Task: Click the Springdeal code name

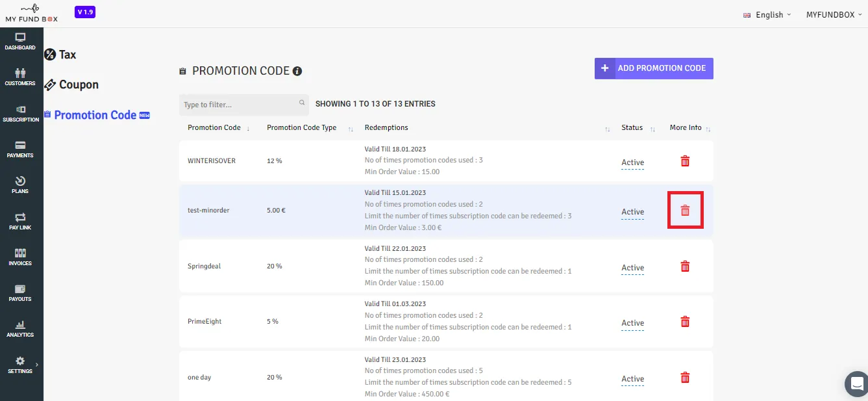Action: click(204, 266)
